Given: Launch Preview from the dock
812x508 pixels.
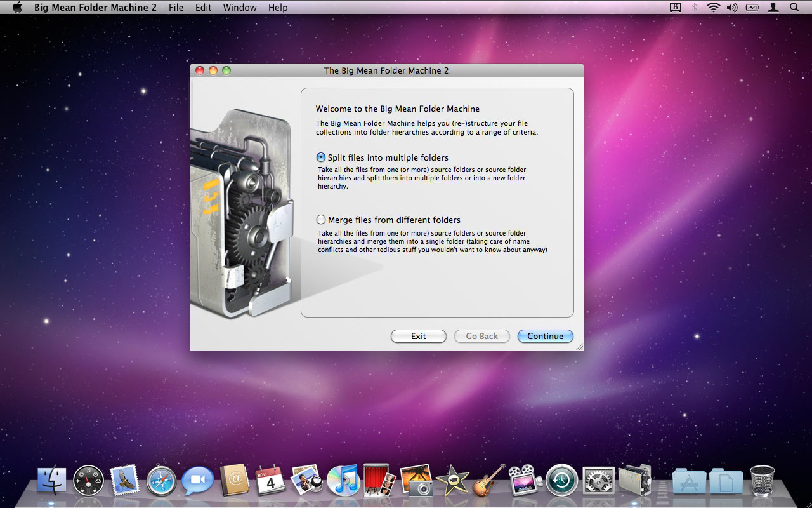Looking at the screenshot, I should coord(307,481).
